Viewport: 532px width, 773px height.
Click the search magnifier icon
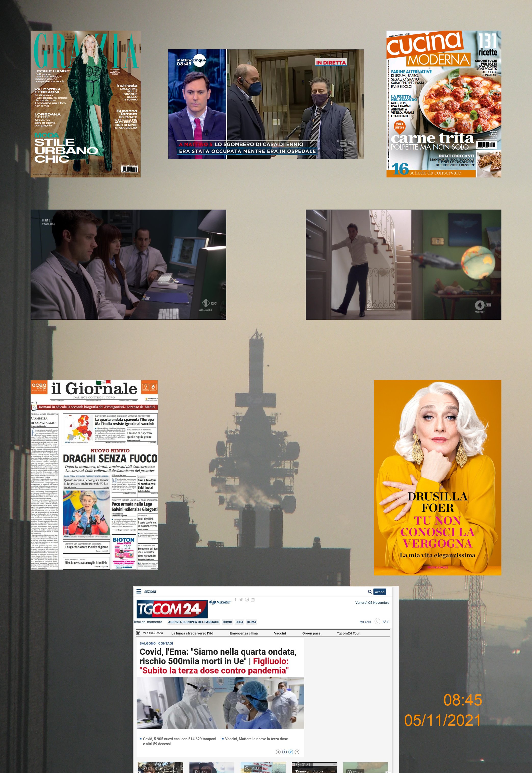click(370, 591)
